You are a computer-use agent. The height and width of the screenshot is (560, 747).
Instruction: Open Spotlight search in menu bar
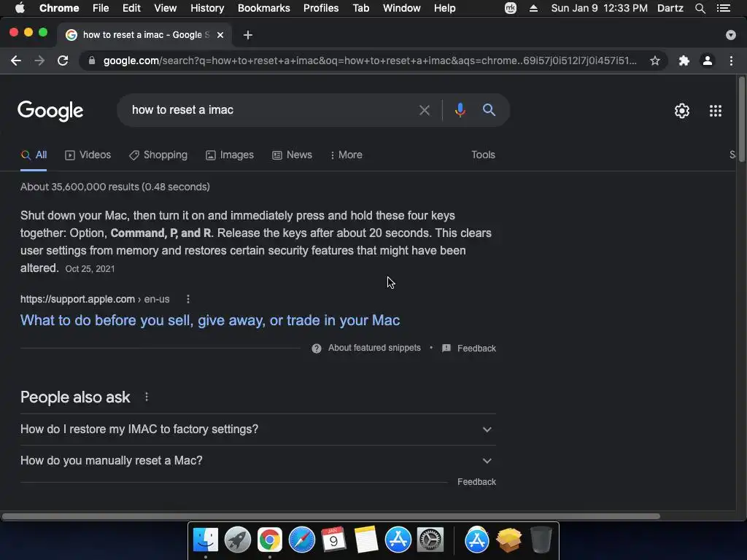point(700,8)
